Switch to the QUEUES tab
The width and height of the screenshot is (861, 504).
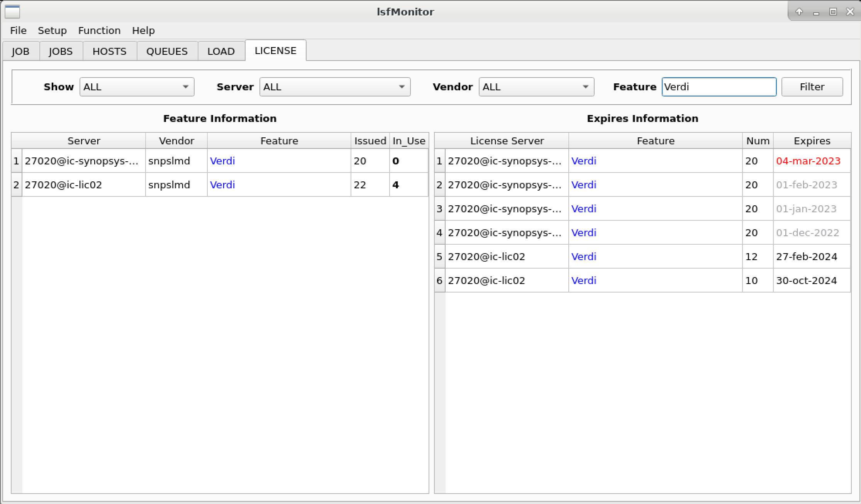click(x=167, y=51)
